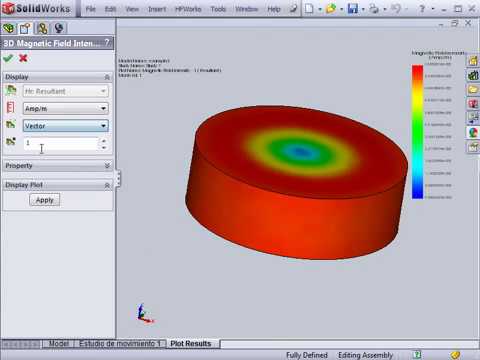Open the File Explorer folder task pane icon

473,89
